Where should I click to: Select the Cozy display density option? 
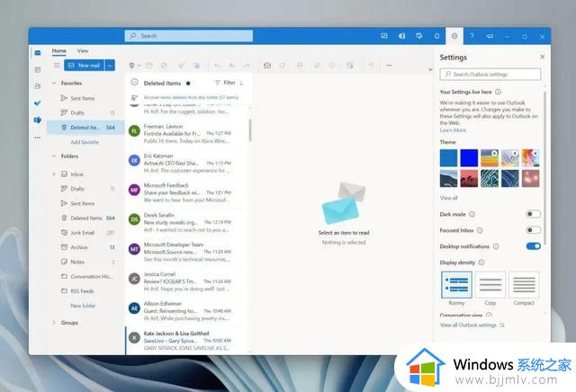coord(490,285)
